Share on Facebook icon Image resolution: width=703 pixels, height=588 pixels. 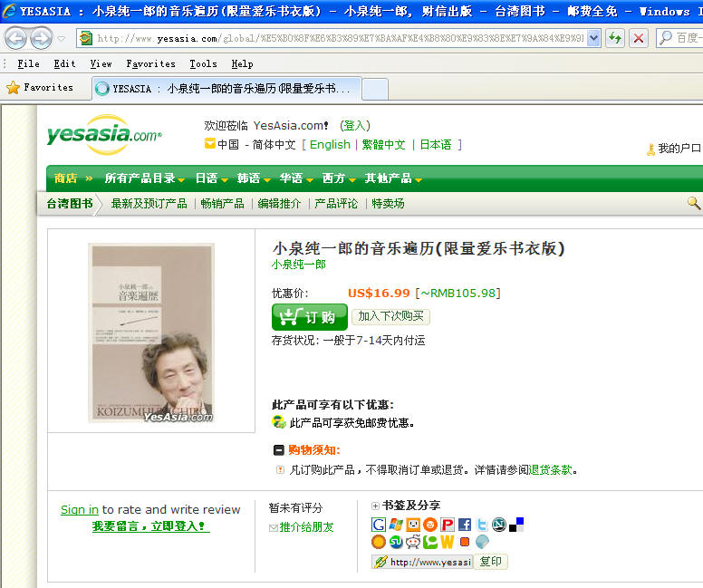(x=465, y=525)
